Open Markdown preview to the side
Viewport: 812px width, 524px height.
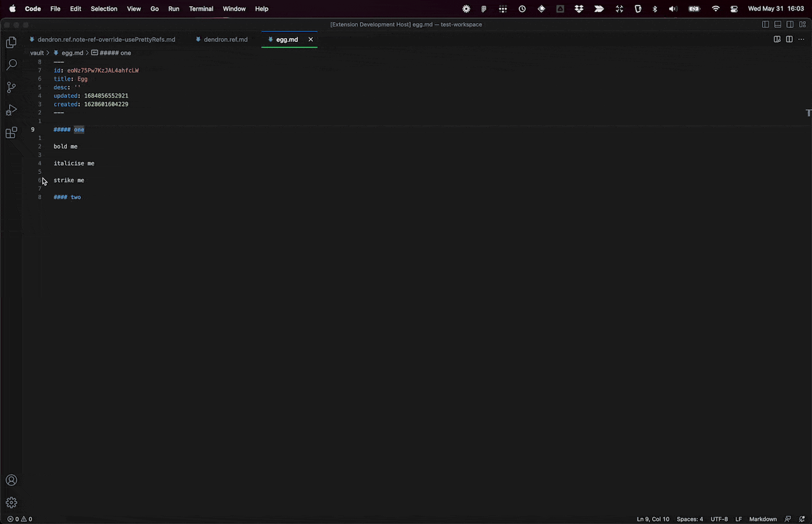pyautogui.click(x=777, y=39)
